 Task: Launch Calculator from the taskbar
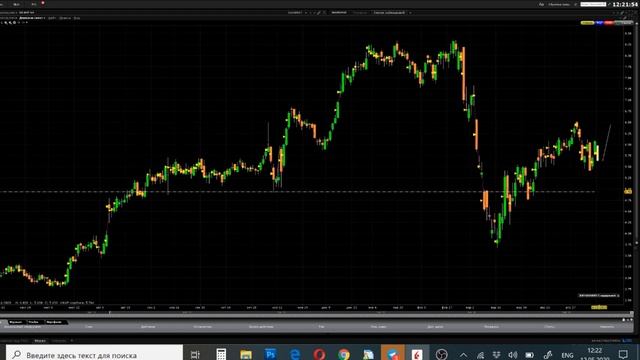pyautogui.click(x=221, y=354)
